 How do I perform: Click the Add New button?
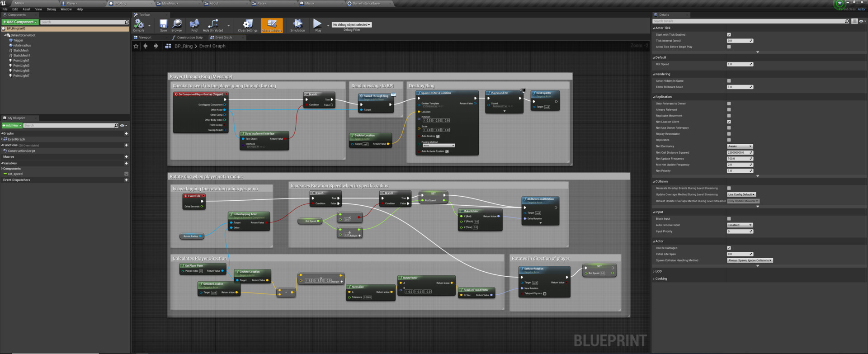tap(12, 126)
